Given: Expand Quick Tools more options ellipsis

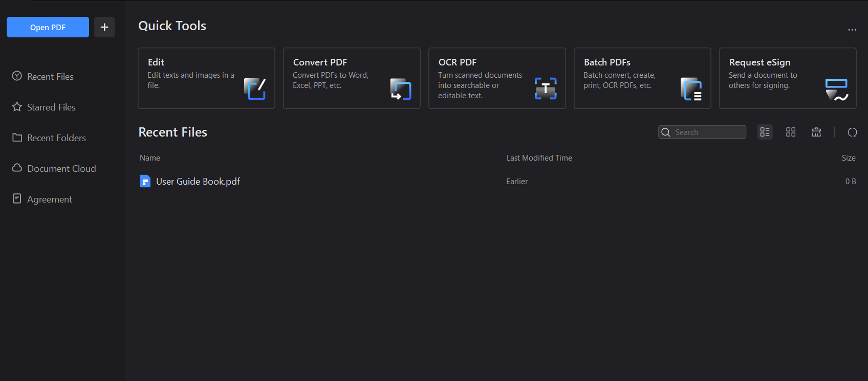Looking at the screenshot, I should [852, 30].
